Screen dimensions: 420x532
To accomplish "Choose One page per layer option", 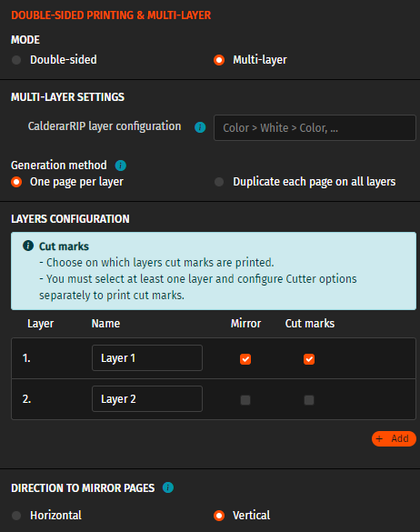I will [16, 182].
